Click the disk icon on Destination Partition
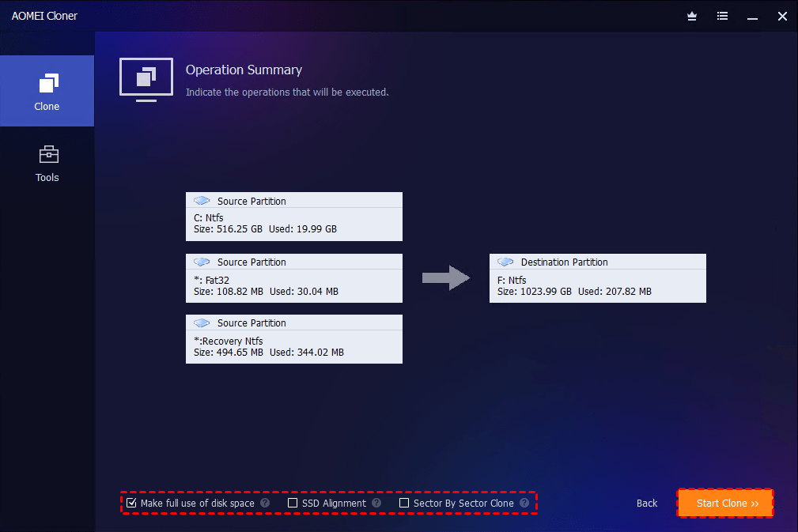Image resolution: width=798 pixels, height=532 pixels. tap(505, 262)
